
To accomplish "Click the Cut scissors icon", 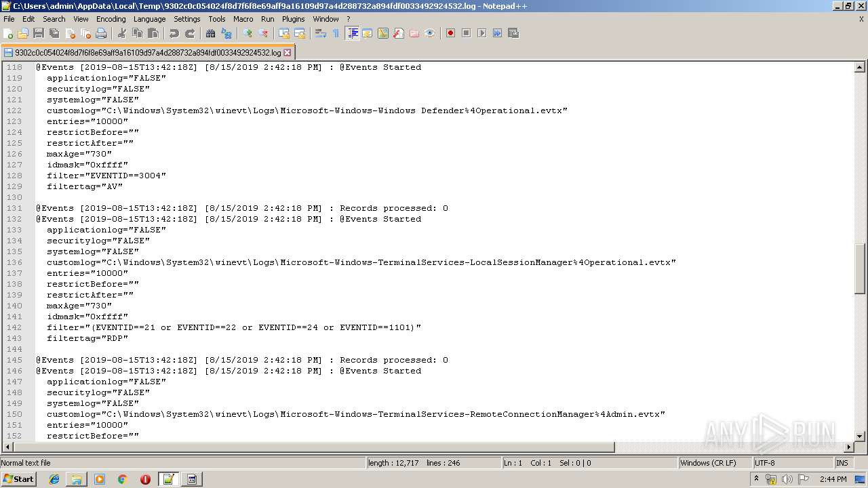I will click(122, 33).
